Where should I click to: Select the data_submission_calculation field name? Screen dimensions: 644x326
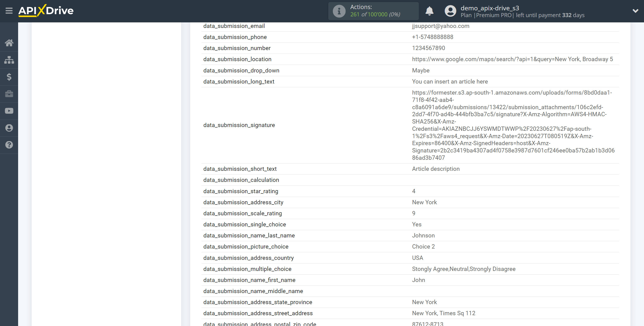coord(241,180)
